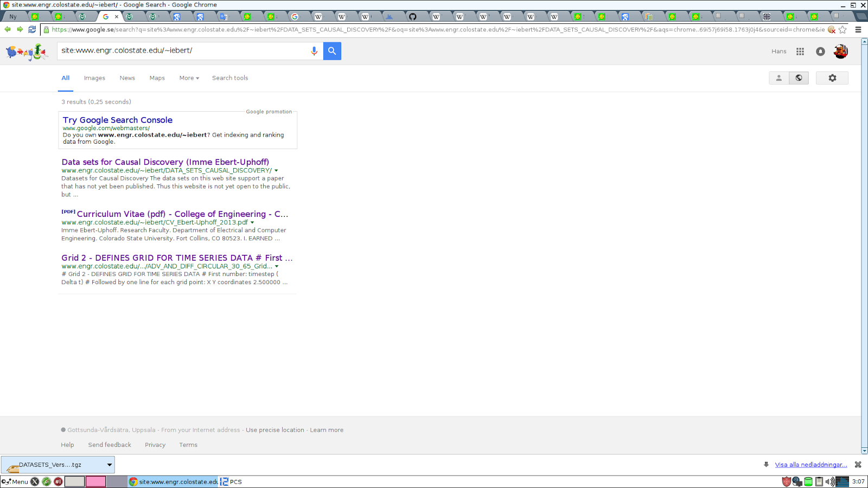Open the DATASETS_Vers download options arrow

109,465
